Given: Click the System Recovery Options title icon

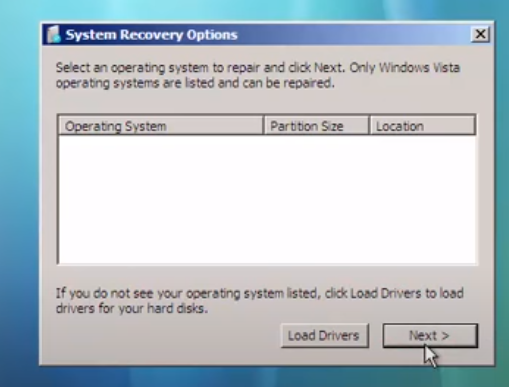Looking at the screenshot, I should point(53,34).
